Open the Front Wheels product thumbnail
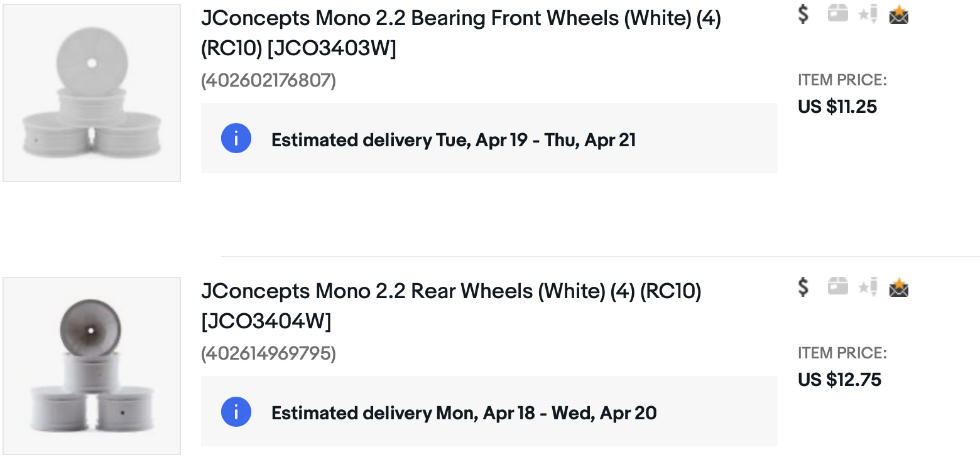Screen dimensions: 980x467 tap(92, 93)
